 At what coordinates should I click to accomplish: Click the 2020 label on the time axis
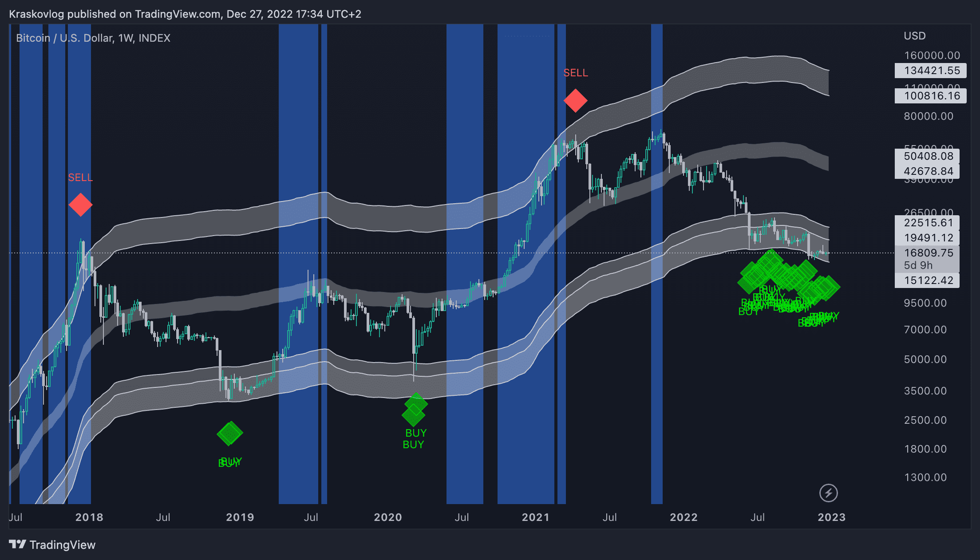[388, 517]
